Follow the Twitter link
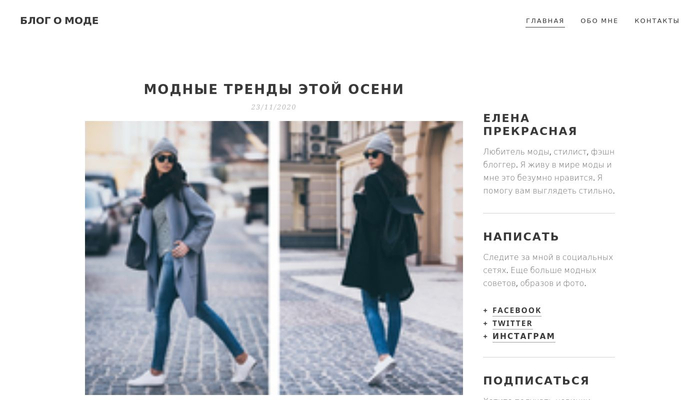Image resolution: width=700 pixels, height=400 pixels. (x=512, y=323)
